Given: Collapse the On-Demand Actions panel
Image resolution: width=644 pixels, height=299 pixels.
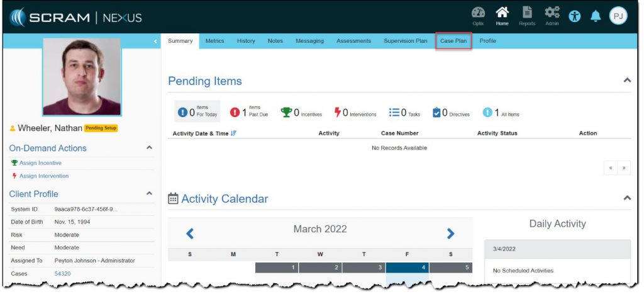Looking at the screenshot, I should click(149, 148).
